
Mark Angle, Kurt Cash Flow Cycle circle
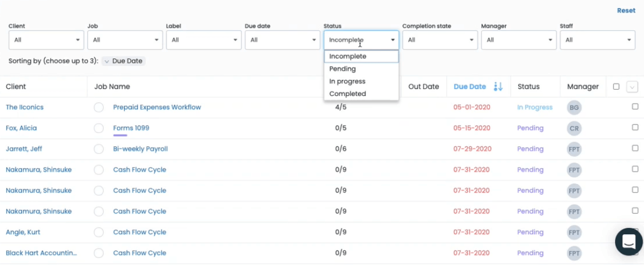click(x=99, y=232)
